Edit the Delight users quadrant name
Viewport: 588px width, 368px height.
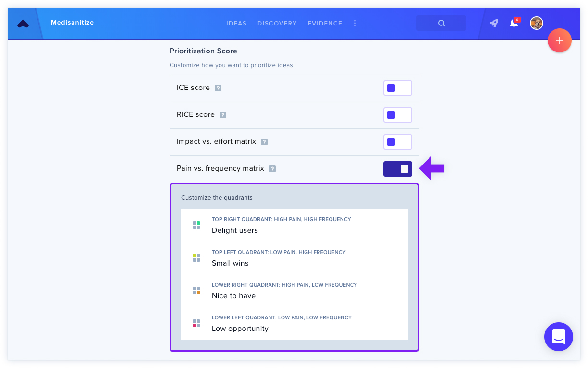coord(235,230)
